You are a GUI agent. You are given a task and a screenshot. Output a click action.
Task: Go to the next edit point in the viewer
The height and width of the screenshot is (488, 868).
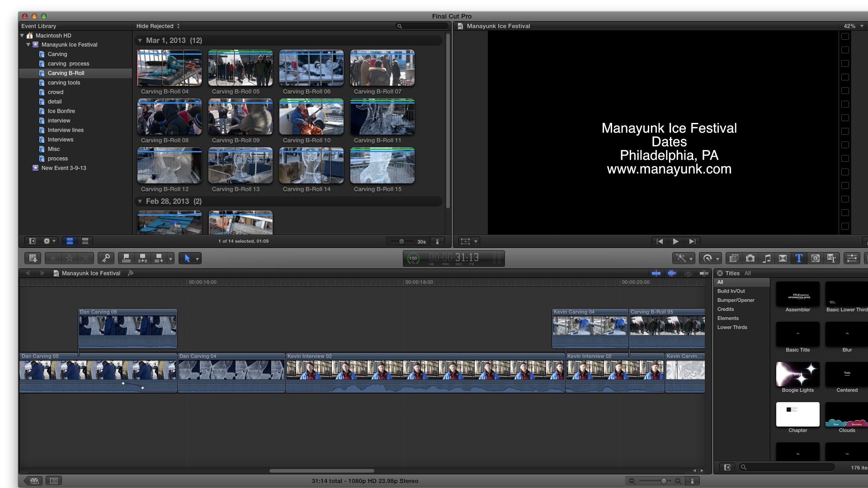(x=692, y=242)
